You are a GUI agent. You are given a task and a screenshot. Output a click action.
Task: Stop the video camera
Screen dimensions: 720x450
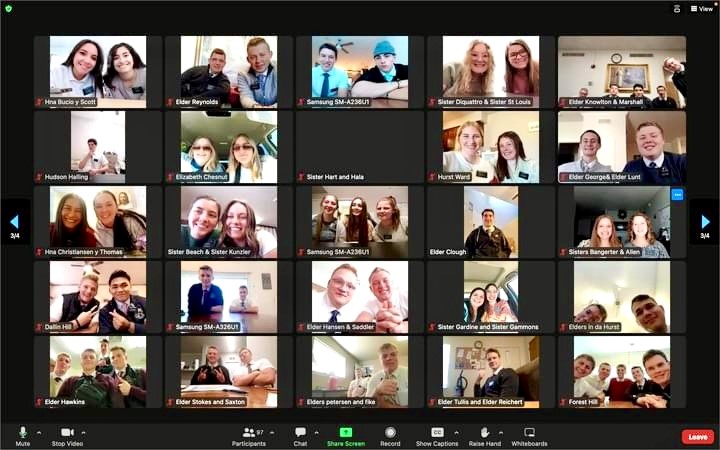[66, 433]
